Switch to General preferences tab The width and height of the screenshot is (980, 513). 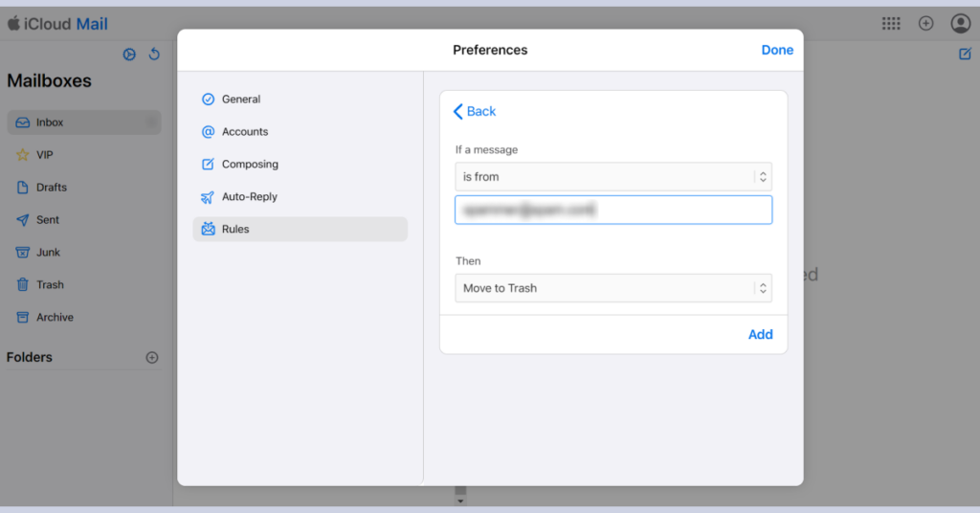click(241, 100)
